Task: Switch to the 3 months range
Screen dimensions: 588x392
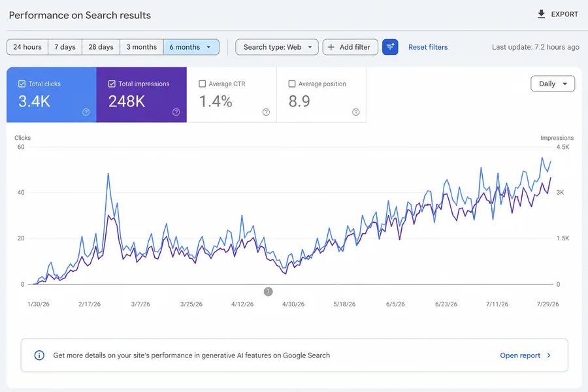Action: point(141,47)
